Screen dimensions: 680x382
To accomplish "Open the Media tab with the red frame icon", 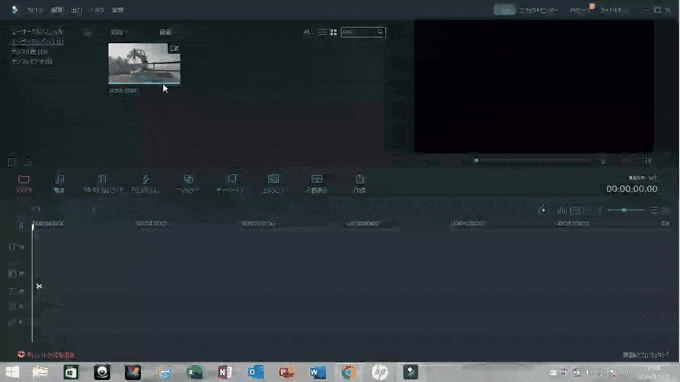I will coord(24,183).
